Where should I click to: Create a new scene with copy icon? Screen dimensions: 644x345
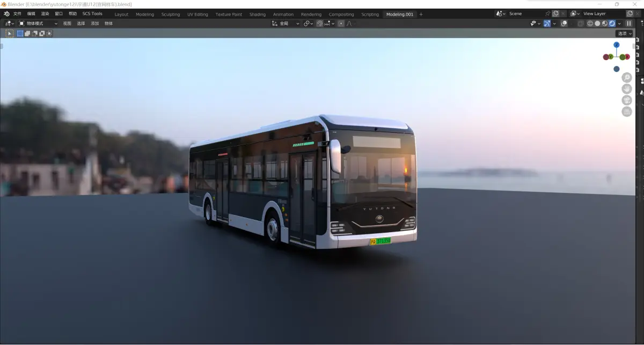556,13
